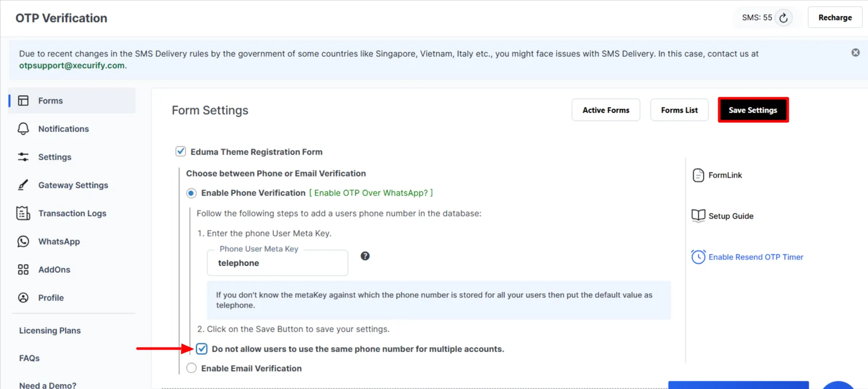Open the Setup Guide book icon
Viewport: 868px width, 389px height.
point(698,215)
